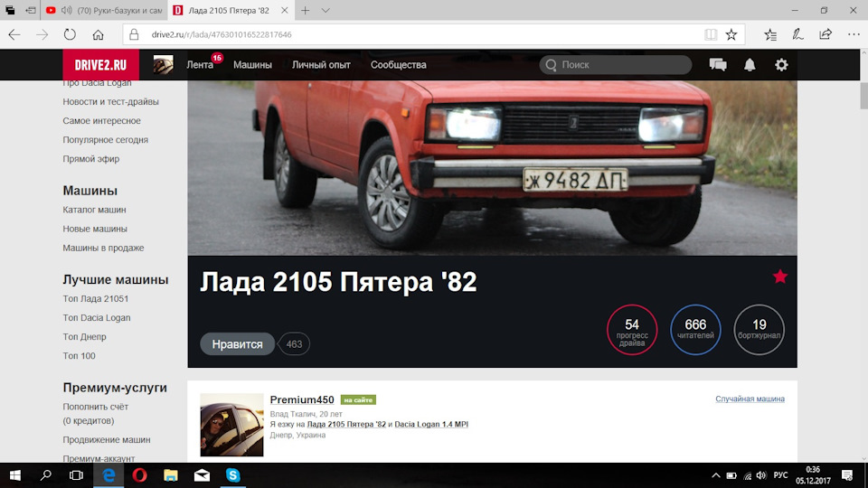
Task: Click the Случайная машина link
Action: [x=750, y=399]
